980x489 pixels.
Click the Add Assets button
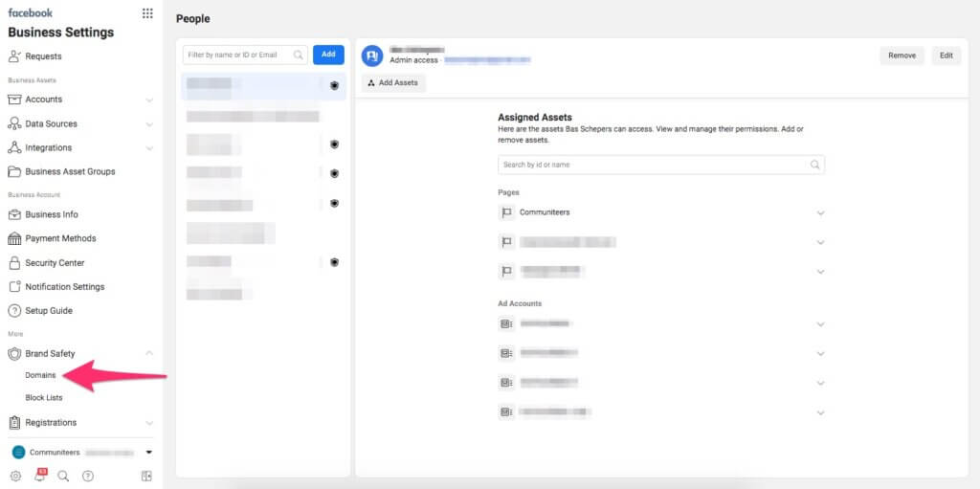393,83
